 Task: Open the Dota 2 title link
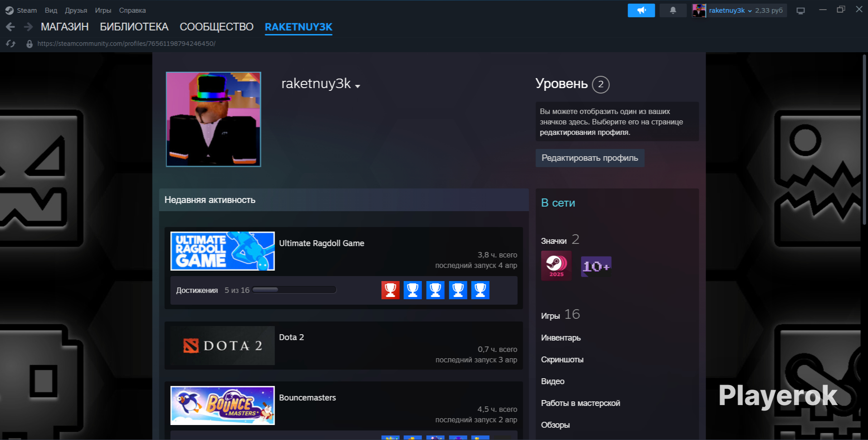[x=291, y=337]
